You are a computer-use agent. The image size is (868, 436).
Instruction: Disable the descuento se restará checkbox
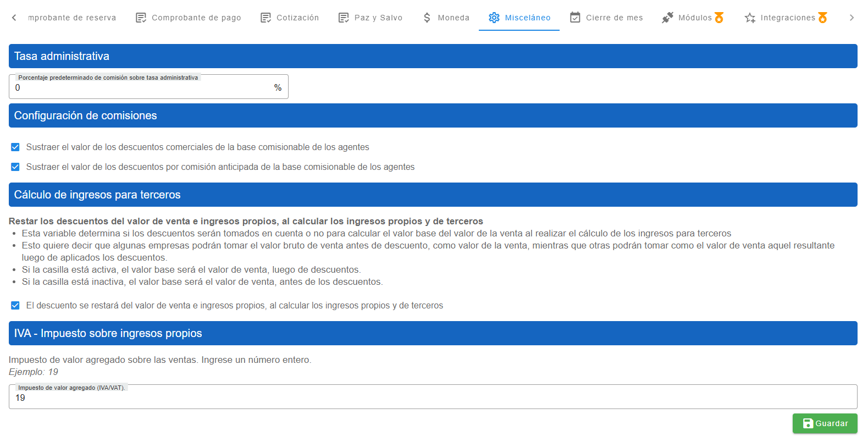click(15, 306)
